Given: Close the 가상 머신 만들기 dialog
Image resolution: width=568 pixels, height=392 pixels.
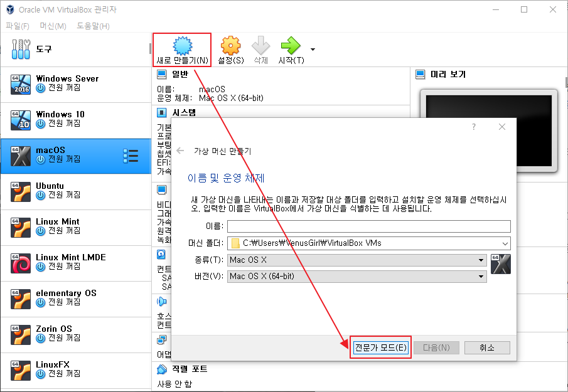Looking at the screenshot, I should tap(502, 127).
